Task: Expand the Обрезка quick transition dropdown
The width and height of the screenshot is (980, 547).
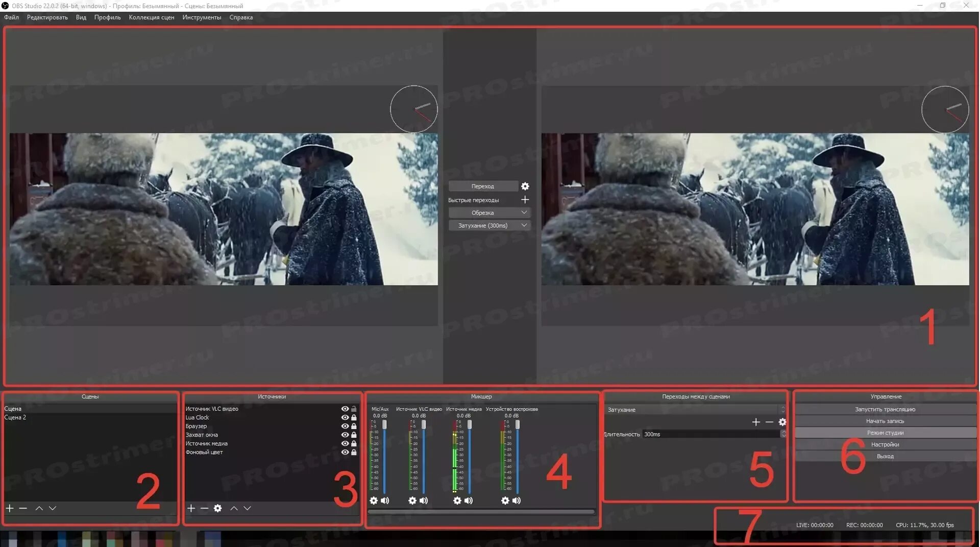Action: pyautogui.click(x=524, y=212)
